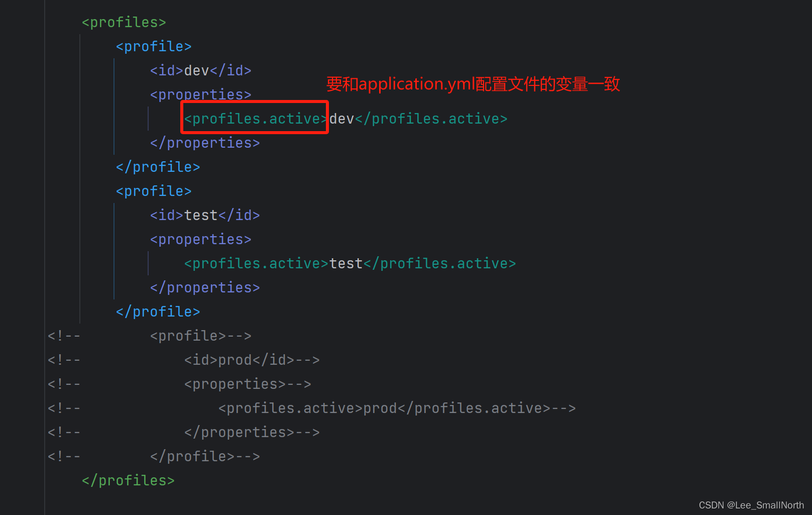Screen dimensions: 812x515
Task: Click the final closing profiles tag
Action: point(128,480)
